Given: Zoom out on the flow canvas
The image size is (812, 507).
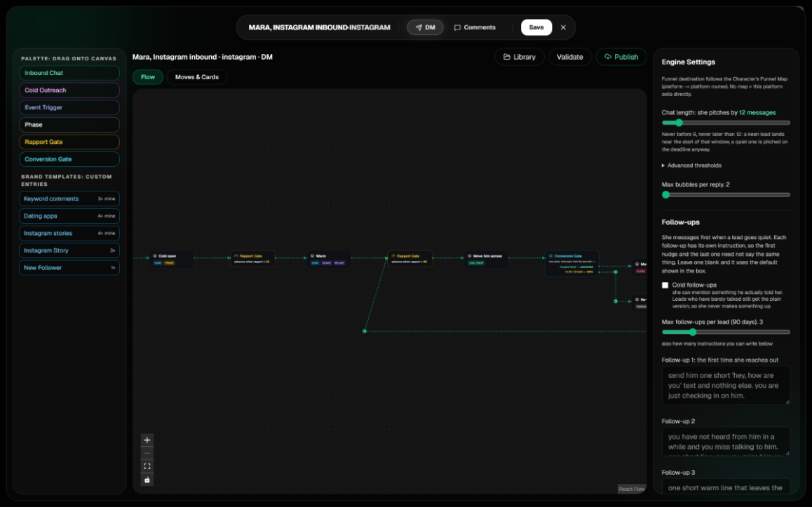Looking at the screenshot, I should (147, 453).
